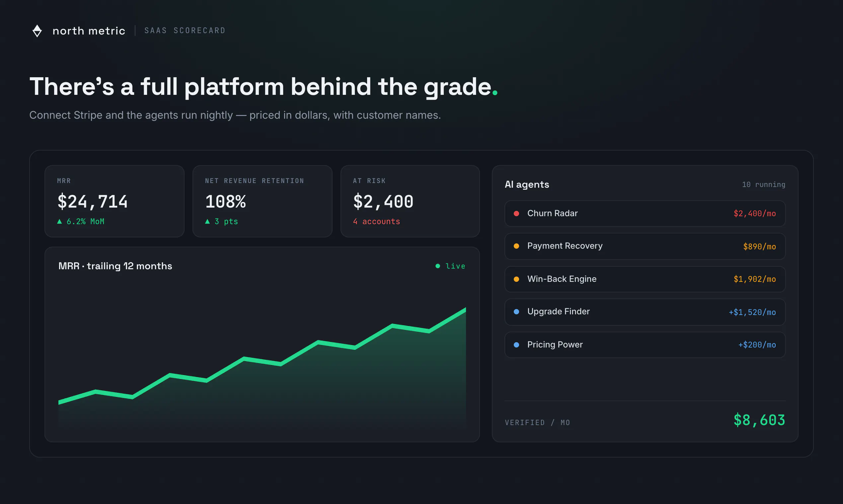Click the green up-arrow beside 6.2% MoM
Image resolution: width=843 pixels, height=504 pixels.
[59, 221]
